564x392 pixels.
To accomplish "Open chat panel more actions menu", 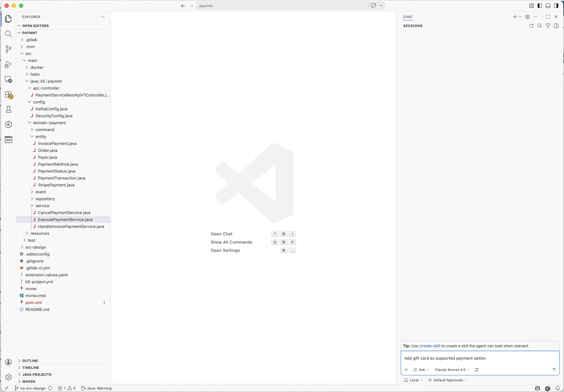I will (x=536, y=17).
